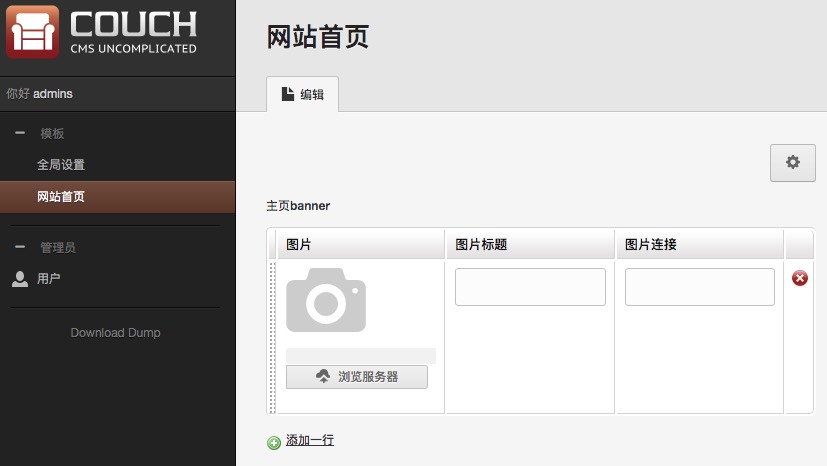827x466 pixels.
Task: Click the Download Dump link
Action: pyautogui.click(x=115, y=333)
